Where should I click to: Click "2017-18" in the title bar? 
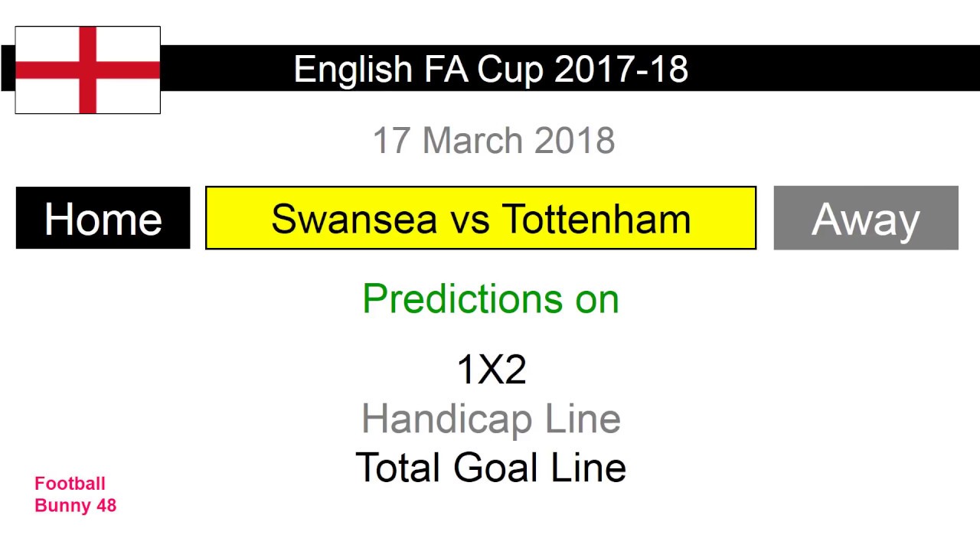[x=621, y=69]
